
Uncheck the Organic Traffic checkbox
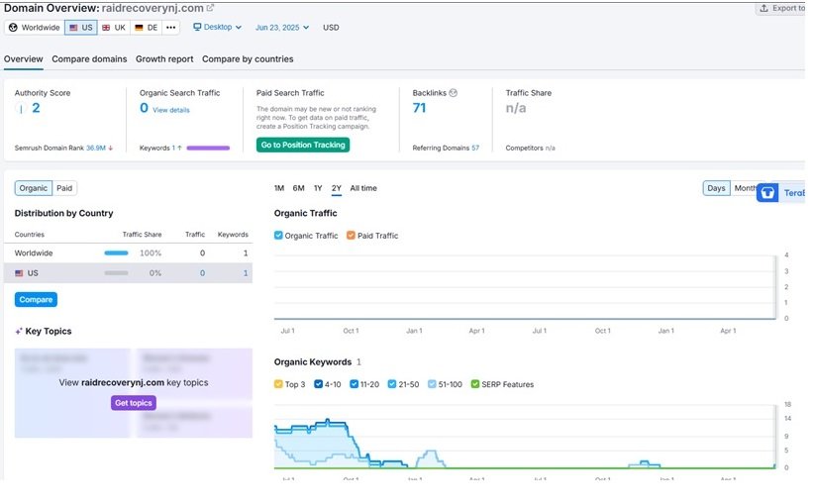click(x=278, y=236)
